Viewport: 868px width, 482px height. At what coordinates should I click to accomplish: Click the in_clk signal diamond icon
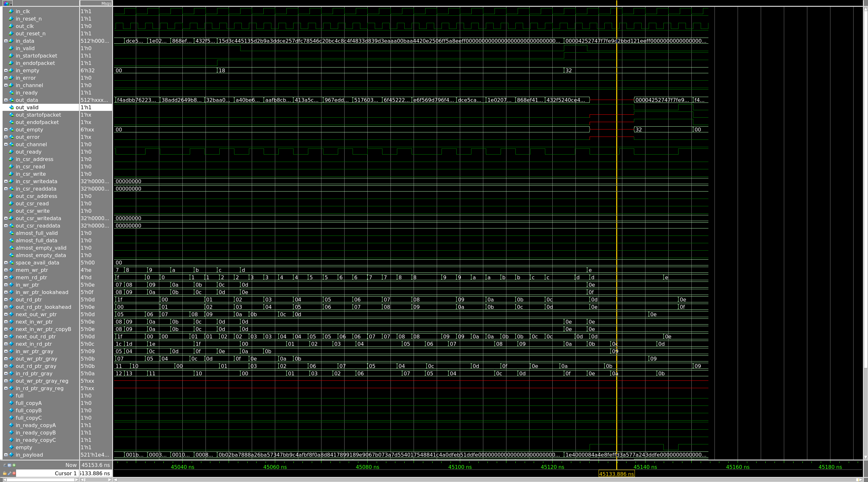[11, 11]
